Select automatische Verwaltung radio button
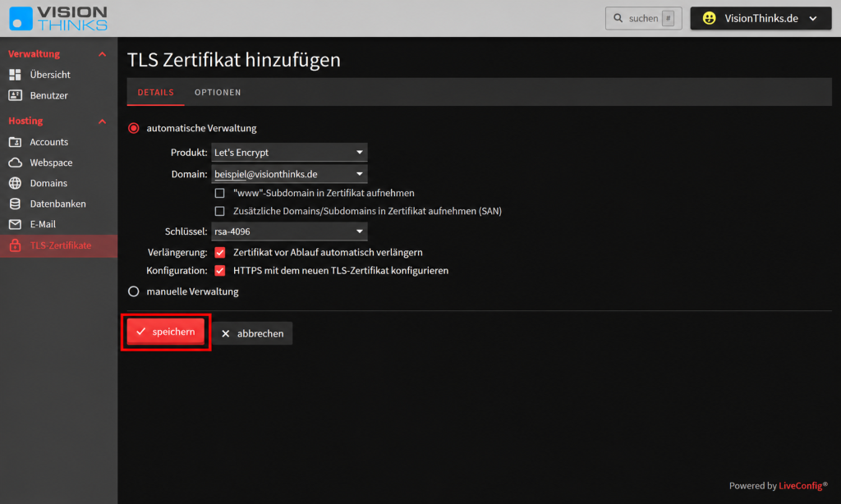The image size is (841, 504). [x=134, y=128]
